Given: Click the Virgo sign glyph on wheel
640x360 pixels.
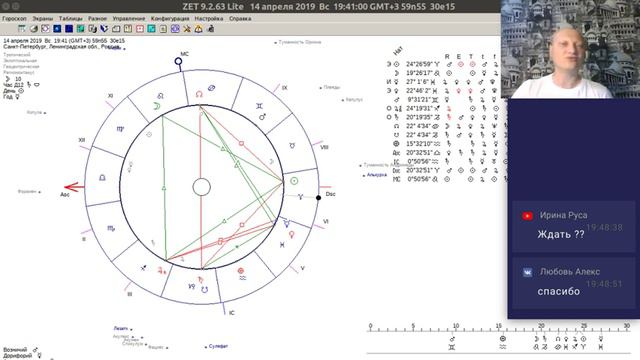Looking at the screenshot, I should point(120,129).
